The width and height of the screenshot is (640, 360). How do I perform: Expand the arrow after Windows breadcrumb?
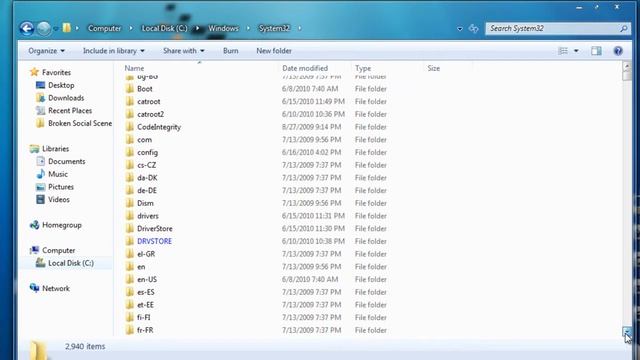(248, 28)
